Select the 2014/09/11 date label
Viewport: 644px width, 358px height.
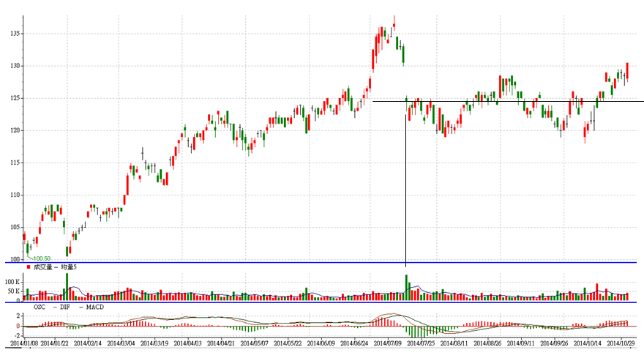pos(521,343)
